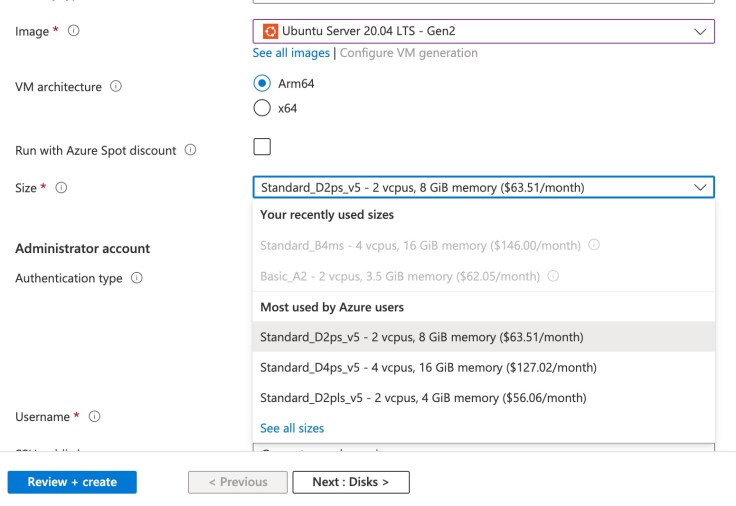
Task: Click Configure VM generation link
Action: pyautogui.click(x=408, y=53)
